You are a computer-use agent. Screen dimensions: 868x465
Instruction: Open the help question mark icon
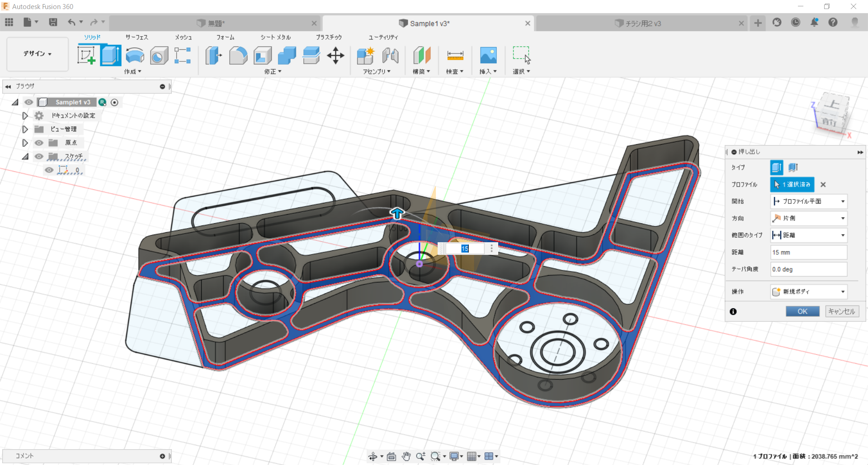[833, 22]
